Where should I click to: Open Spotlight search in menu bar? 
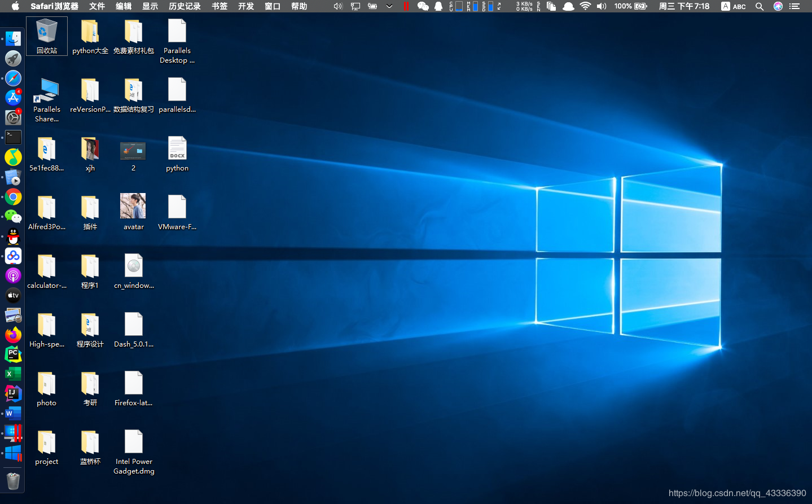pyautogui.click(x=760, y=6)
